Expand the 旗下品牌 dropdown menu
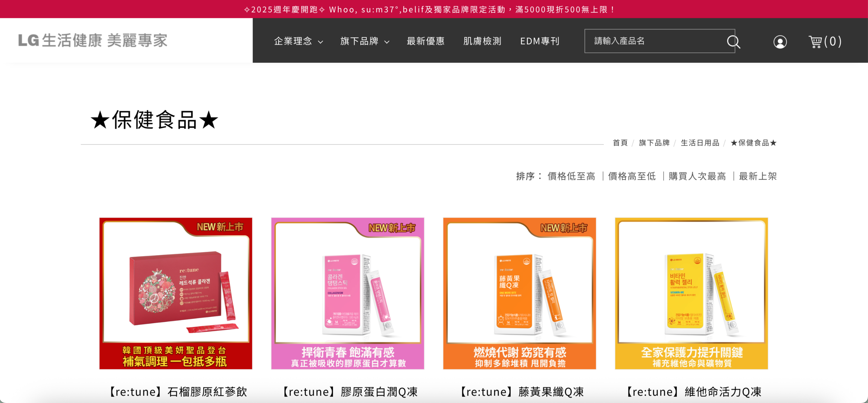This screenshot has height=403, width=868. 364,41
